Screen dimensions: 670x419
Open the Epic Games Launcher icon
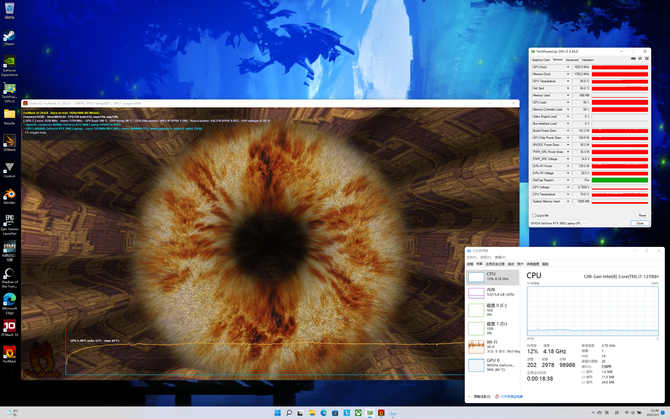pos(9,220)
